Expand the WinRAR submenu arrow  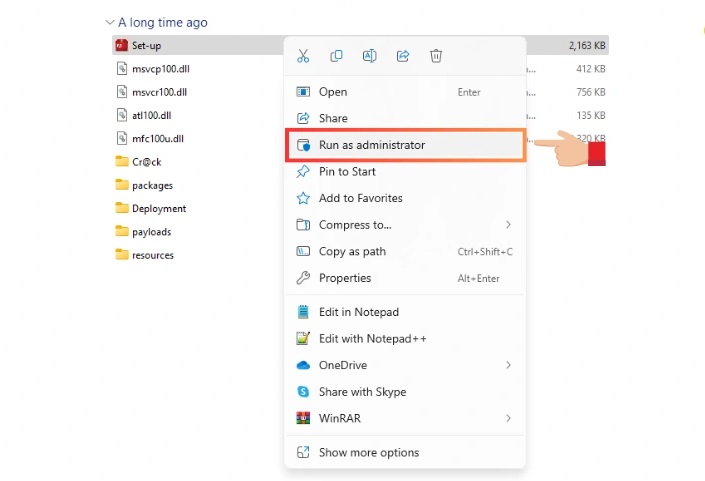click(509, 419)
